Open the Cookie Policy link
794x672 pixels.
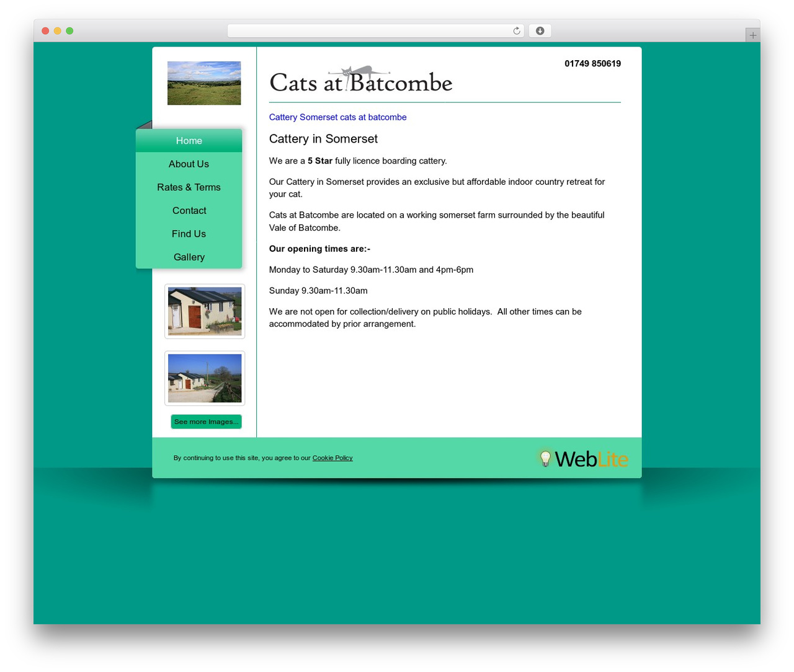(332, 458)
